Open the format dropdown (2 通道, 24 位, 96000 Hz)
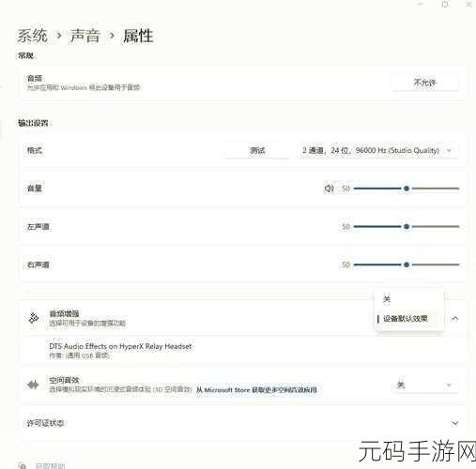Screen dimensions: 476x469 (x=377, y=150)
